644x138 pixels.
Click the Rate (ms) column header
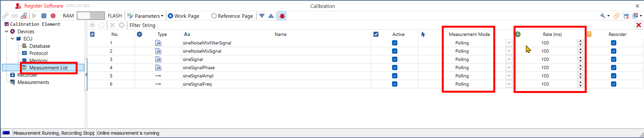552,34
